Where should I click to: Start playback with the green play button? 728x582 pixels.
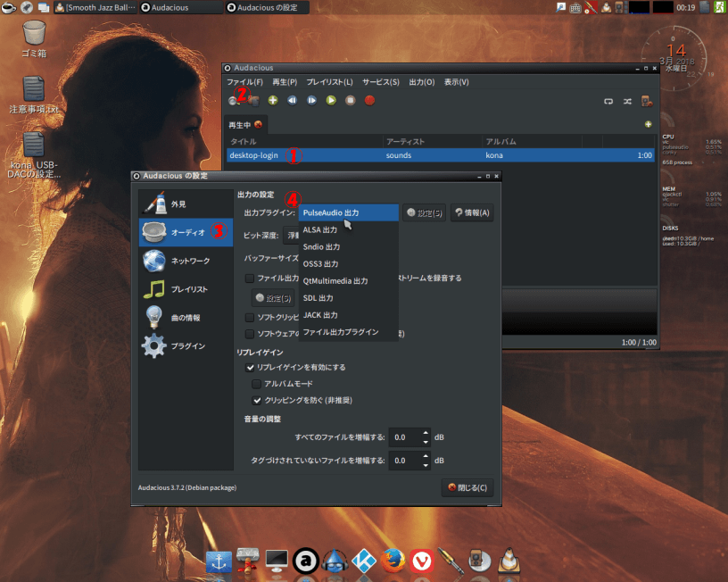pyautogui.click(x=331, y=100)
